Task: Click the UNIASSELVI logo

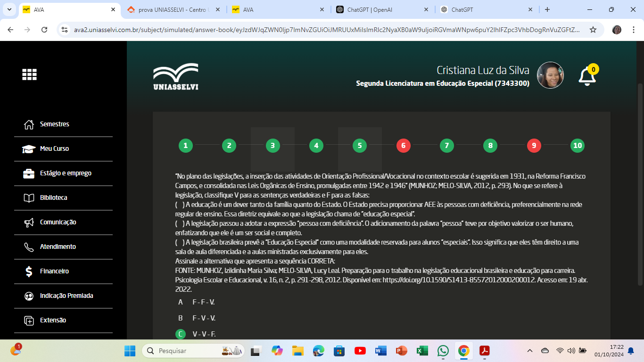Action: coord(175,76)
